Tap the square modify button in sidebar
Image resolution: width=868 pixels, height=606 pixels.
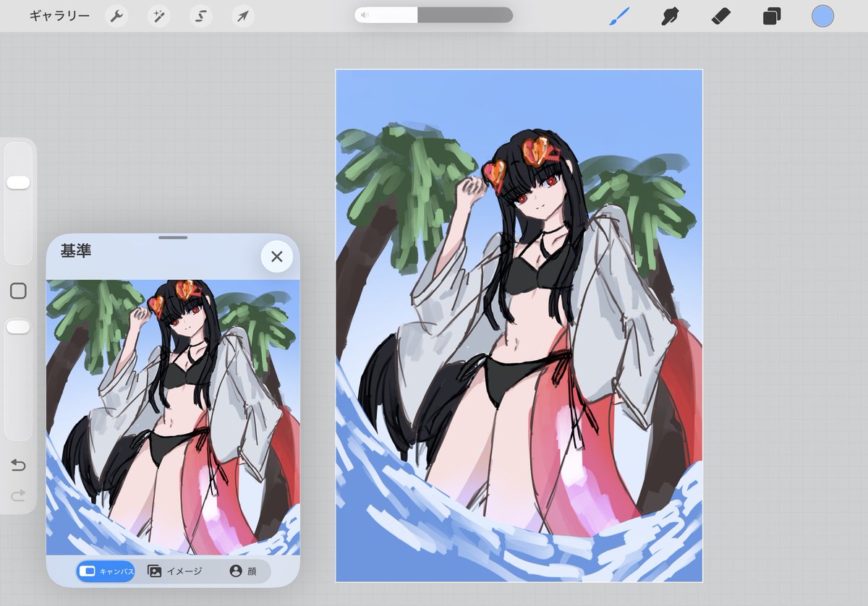(x=18, y=291)
